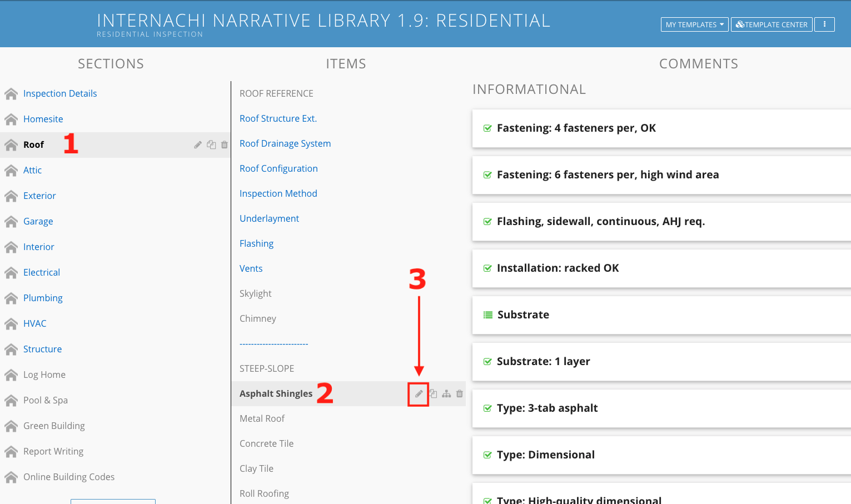Screen dimensions: 851x504
Task: Open the vertical three-dot options menu
Action: point(824,24)
